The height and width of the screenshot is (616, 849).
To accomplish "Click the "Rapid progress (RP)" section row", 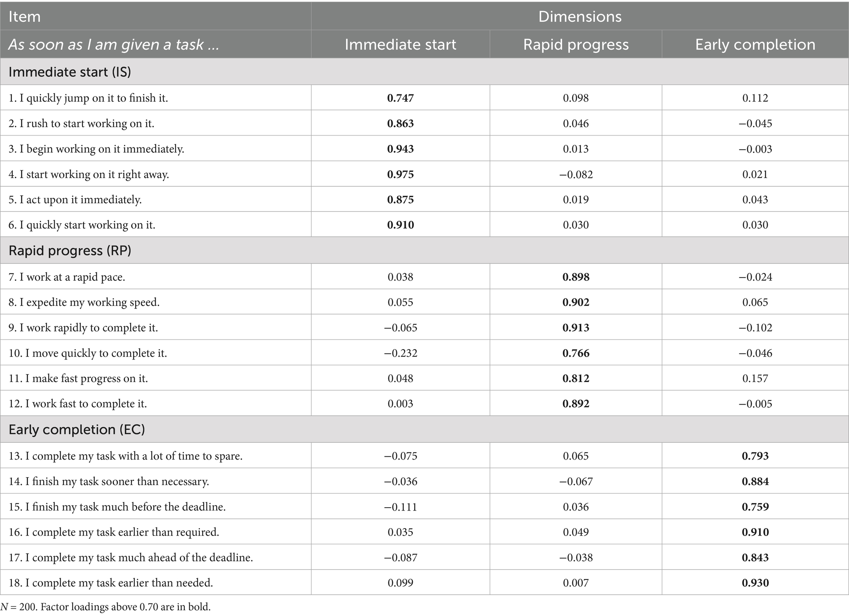I will click(70, 250).
